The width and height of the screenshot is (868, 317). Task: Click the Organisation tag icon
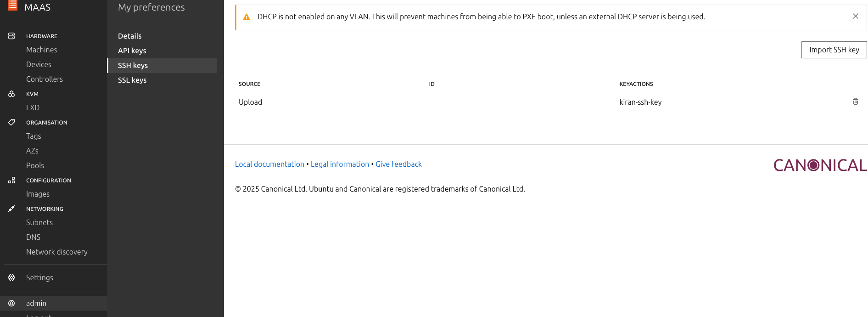pos(11,122)
